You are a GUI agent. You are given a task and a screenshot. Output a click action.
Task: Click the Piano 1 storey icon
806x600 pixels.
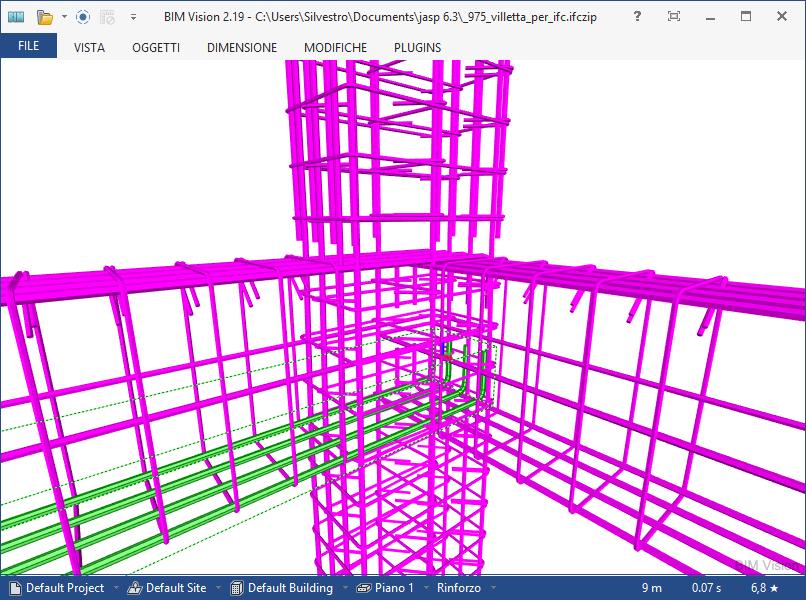[364, 588]
